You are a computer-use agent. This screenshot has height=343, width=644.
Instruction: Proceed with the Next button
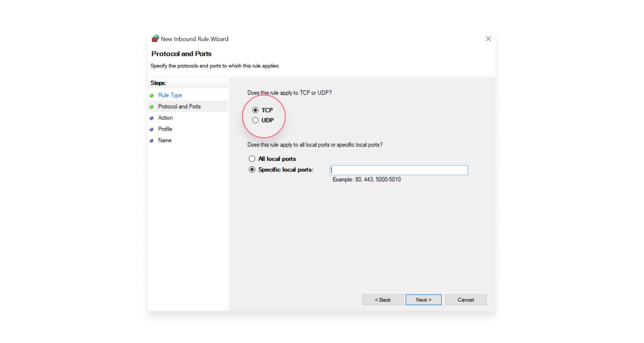click(423, 300)
